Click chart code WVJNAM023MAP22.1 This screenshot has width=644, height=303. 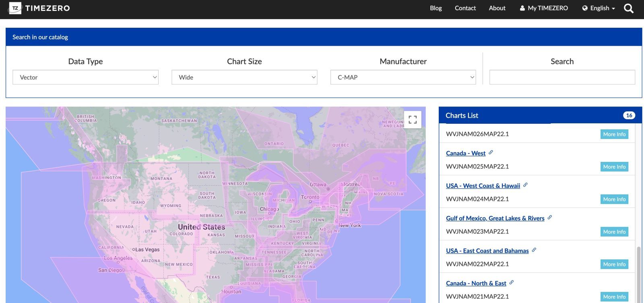click(x=477, y=231)
